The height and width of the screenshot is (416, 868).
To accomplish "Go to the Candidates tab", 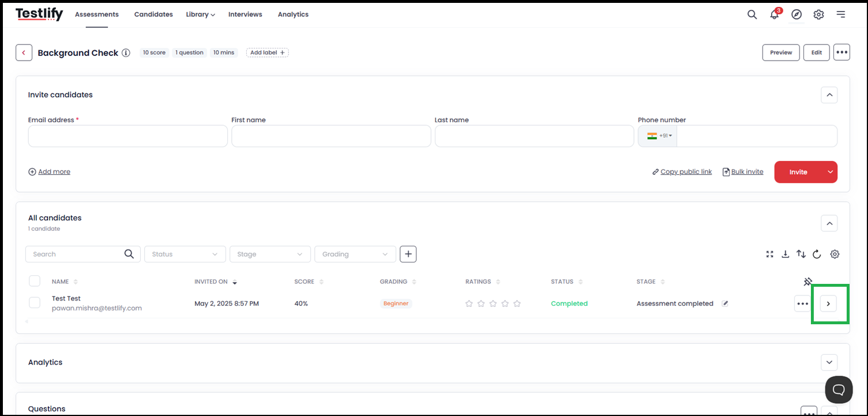I will pos(153,14).
